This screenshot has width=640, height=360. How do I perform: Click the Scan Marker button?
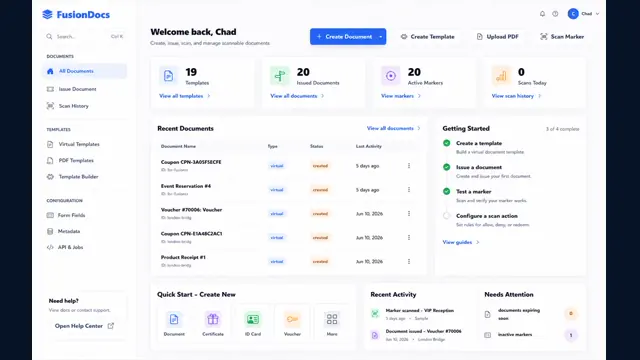pyautogui.click(x=562, y=37)
